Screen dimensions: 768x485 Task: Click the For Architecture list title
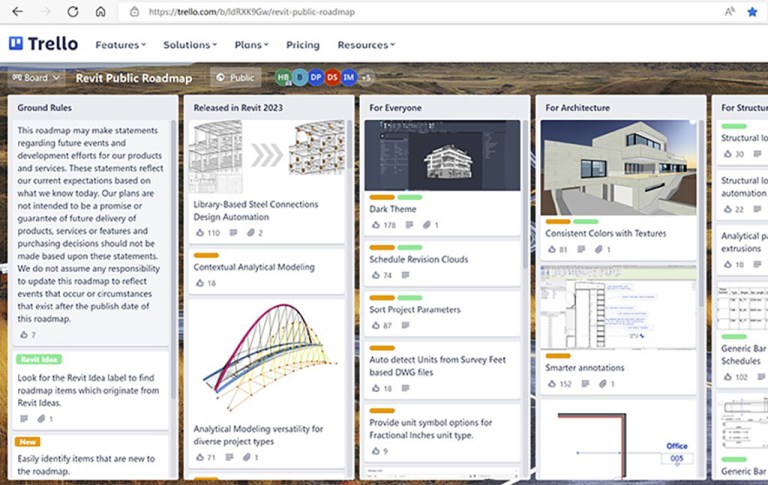(577, 108)
